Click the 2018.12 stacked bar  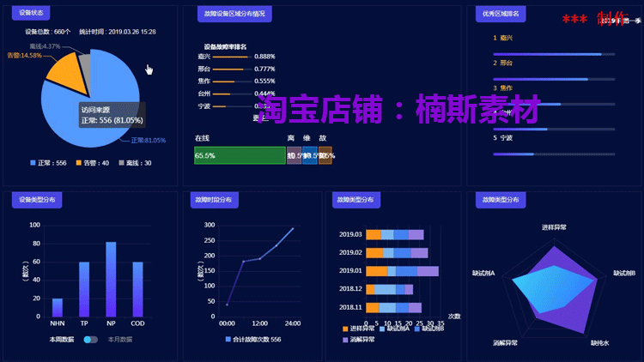coord(389,289)
